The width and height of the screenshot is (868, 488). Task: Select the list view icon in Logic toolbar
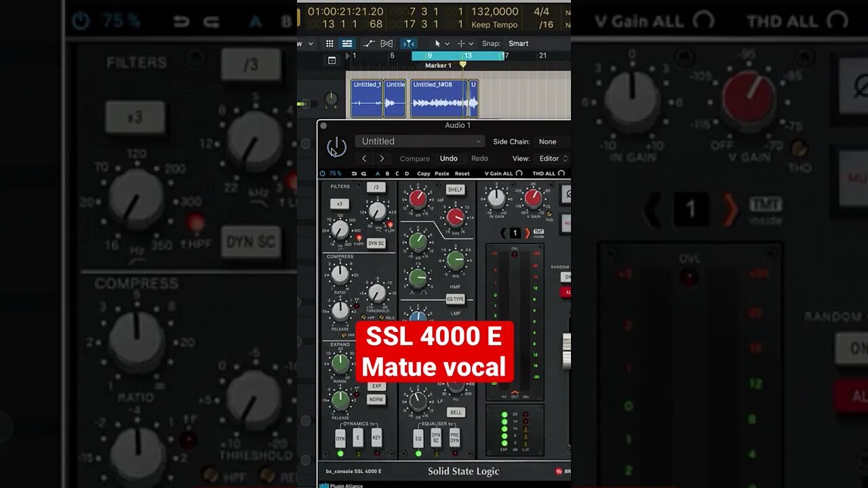tap(347, 43)
